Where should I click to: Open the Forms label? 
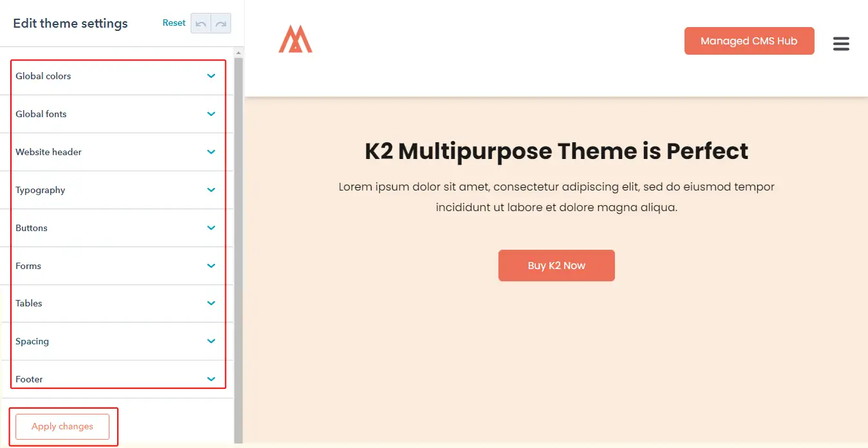click(28, 266)
